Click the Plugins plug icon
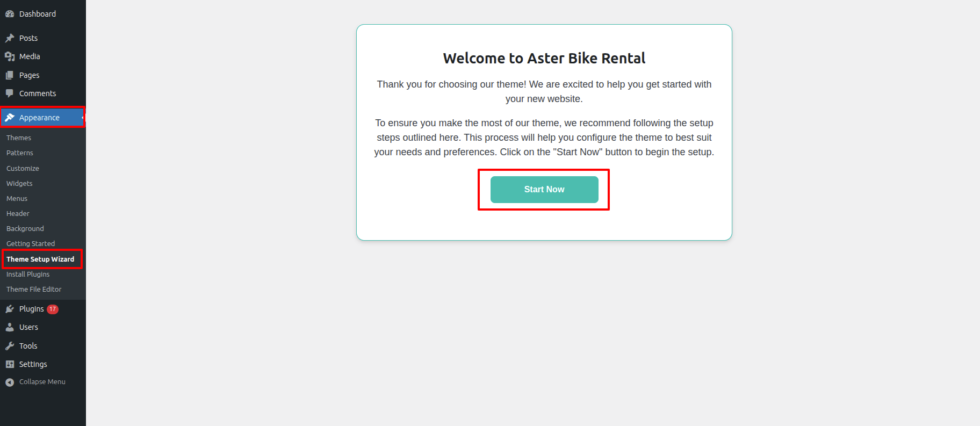This screenshot has width=980, height=426. (x=10, y=309)
